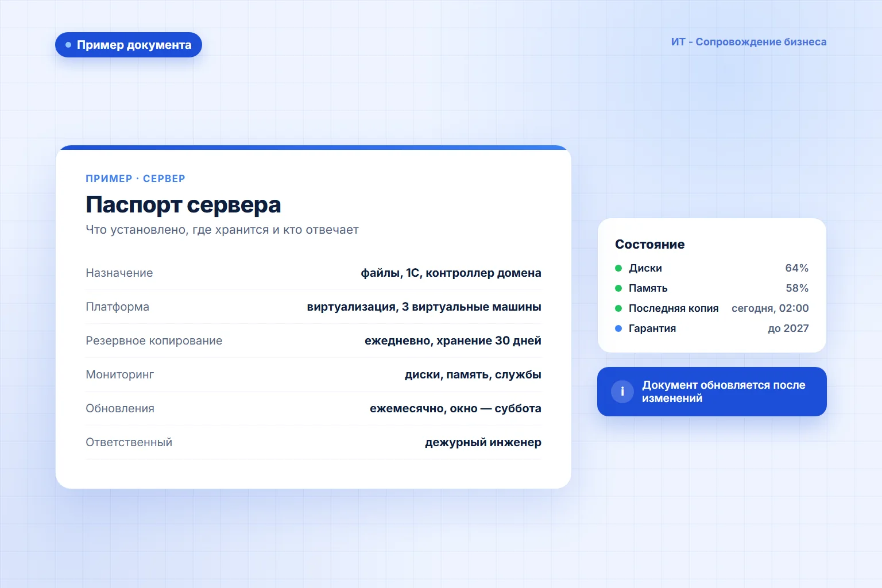The image size is (882, 588).
Task: Click the Последняя копия label
Action: coord(674,308)
